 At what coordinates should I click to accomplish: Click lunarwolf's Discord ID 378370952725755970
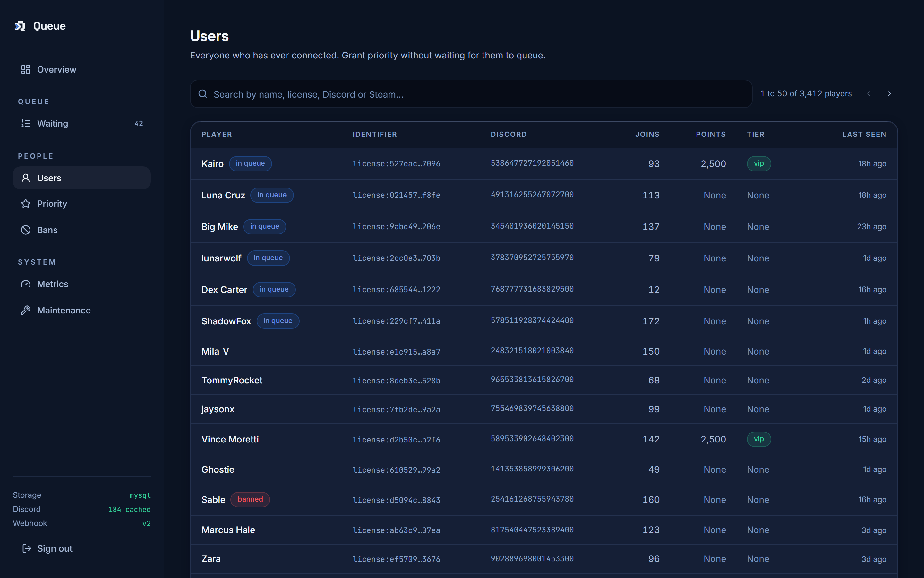click(532, 258)
